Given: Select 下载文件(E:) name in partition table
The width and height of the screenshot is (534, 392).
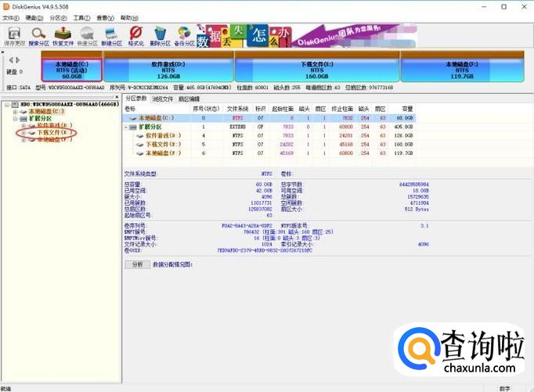Looking at the screenshot, I should pos(164,145).
